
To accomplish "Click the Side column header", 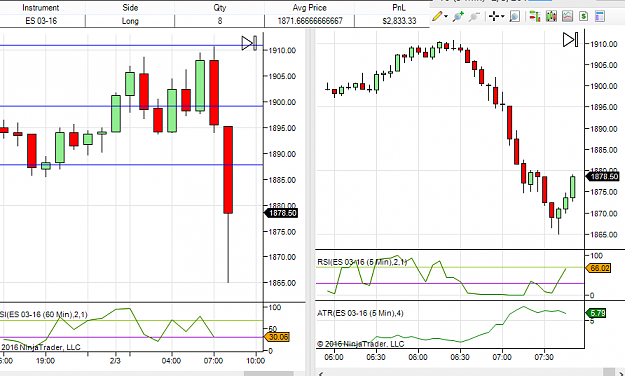I will [x=130, y=8].
